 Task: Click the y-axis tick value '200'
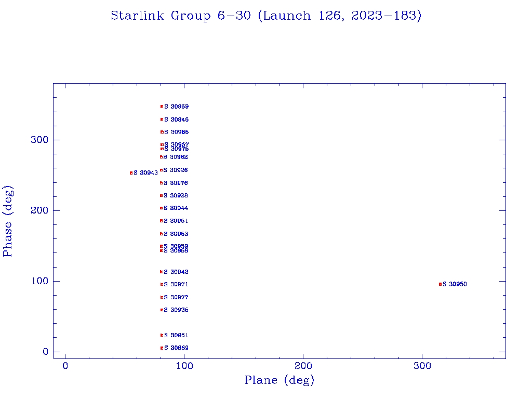(x=39, y=210)
